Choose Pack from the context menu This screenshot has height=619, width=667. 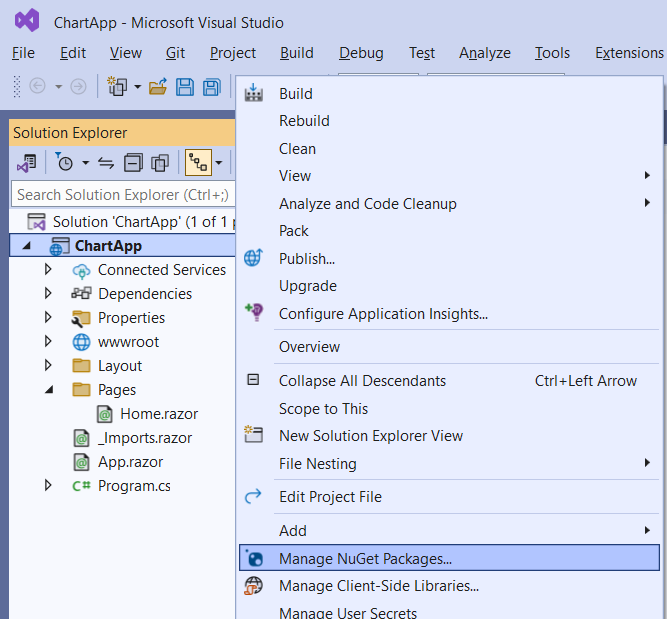click(x=449, y=231)
